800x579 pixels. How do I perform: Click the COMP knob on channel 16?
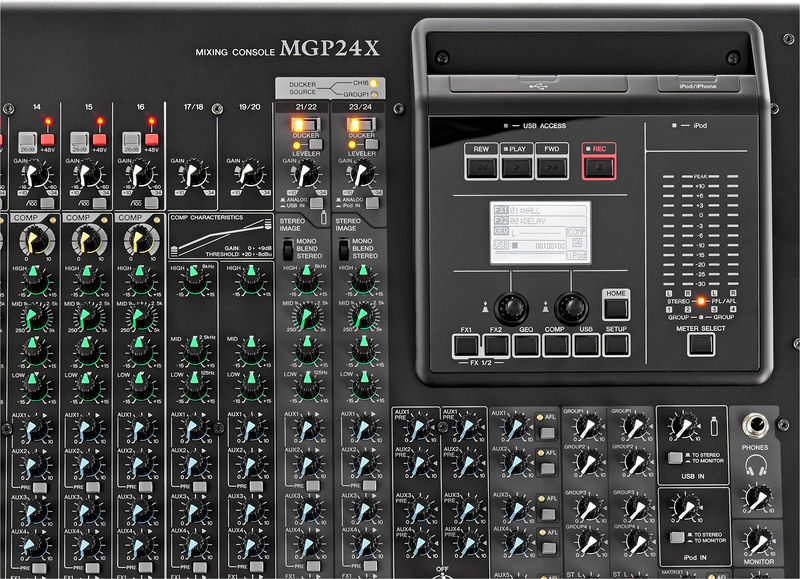pyautogui.click(x=141, y=240)
